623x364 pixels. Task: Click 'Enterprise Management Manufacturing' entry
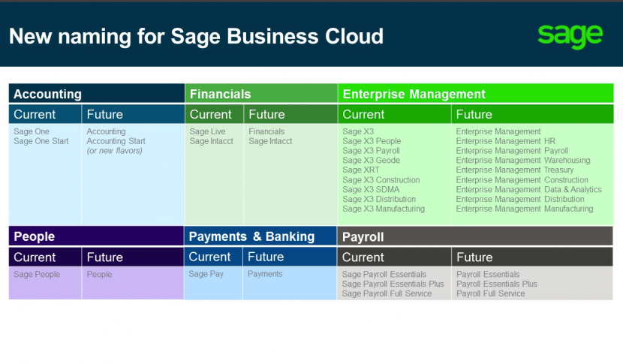(x=525, y=209)
